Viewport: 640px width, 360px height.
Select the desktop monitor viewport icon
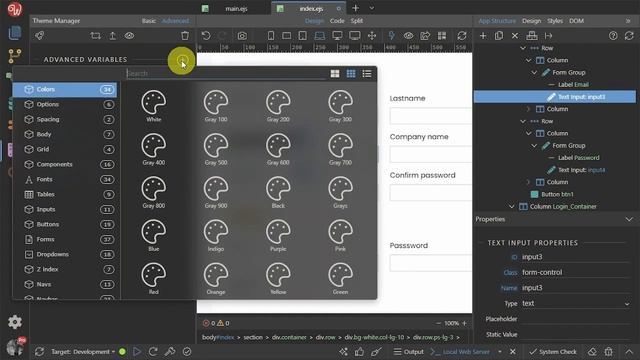[337, 36]
